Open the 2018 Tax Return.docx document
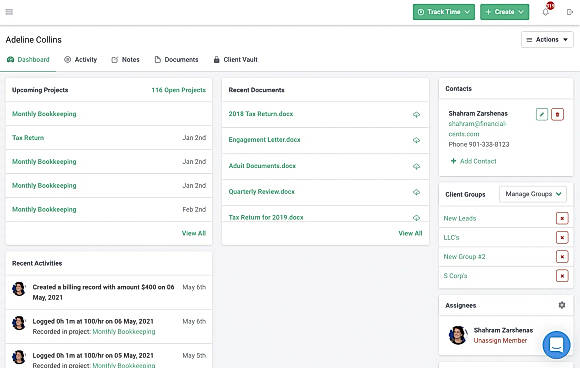 (x=261, y=114)
